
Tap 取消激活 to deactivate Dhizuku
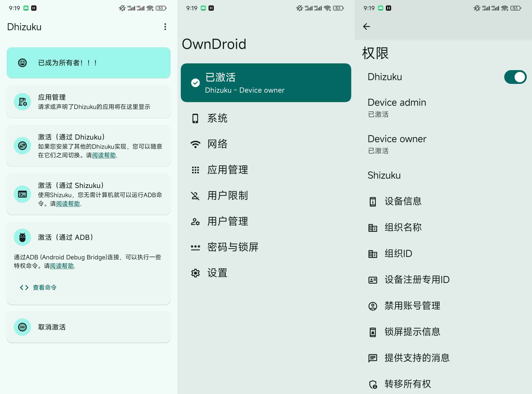point(89,327)
